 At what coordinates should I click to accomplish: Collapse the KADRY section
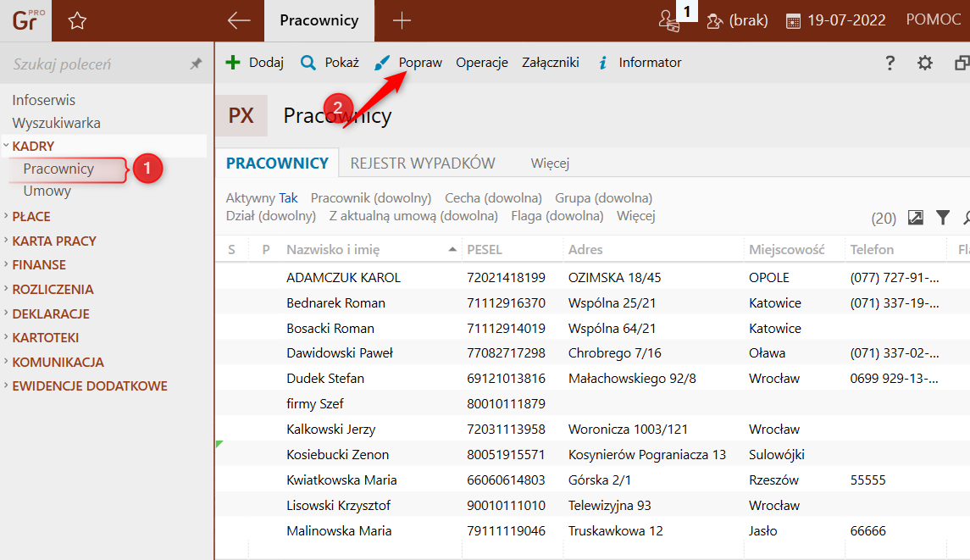coord(6,146)
